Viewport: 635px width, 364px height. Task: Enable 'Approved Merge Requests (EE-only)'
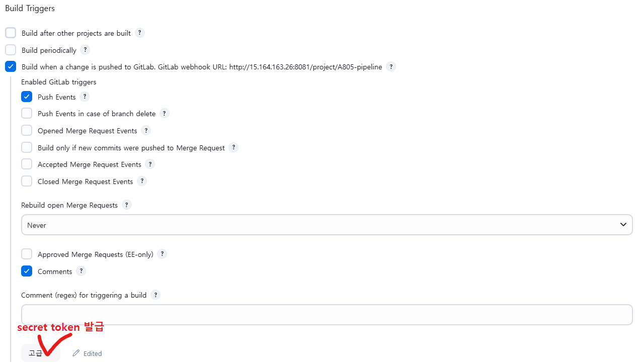(26, 254)
